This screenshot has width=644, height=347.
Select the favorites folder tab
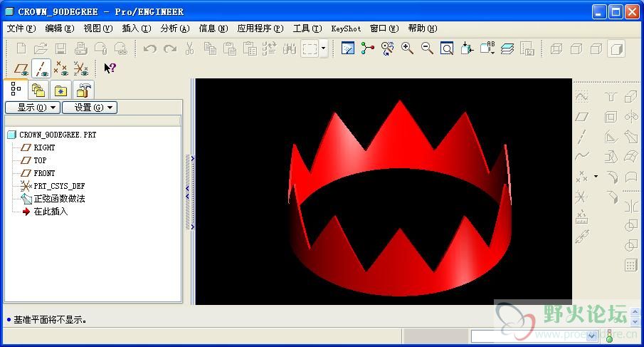[60, 90]
